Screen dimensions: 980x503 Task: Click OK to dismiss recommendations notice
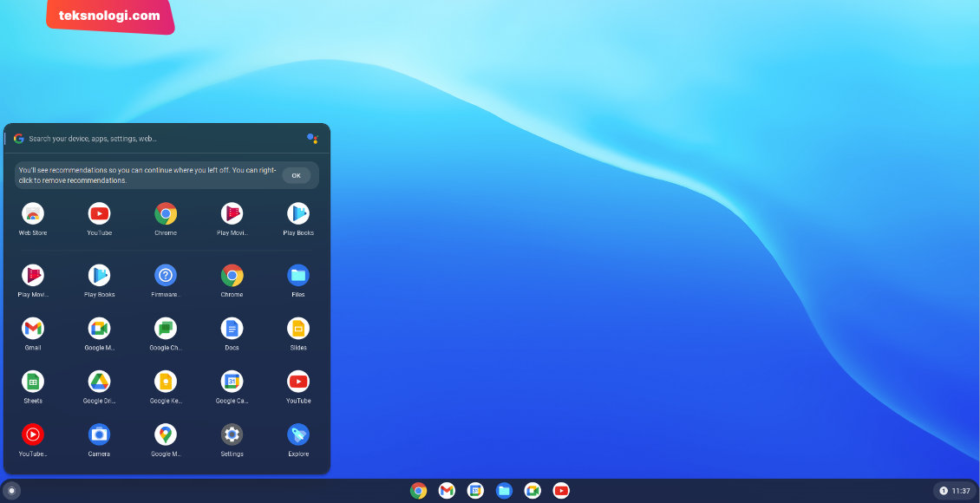(x=296, y=175)
